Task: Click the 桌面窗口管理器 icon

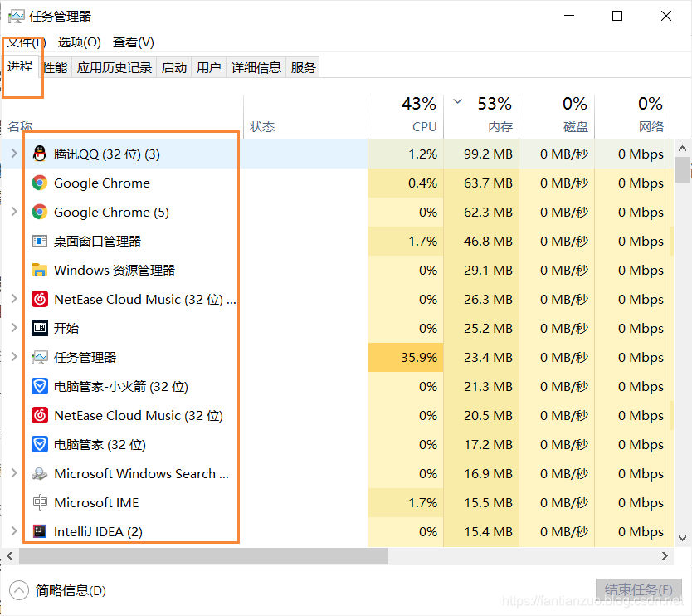Action: tap(40, 241)
